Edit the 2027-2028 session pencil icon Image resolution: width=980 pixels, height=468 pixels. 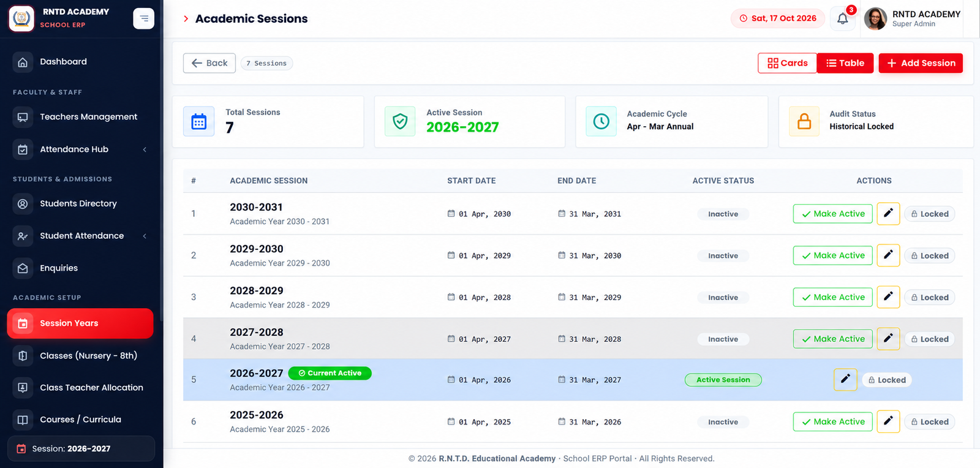tap(888, 339)
